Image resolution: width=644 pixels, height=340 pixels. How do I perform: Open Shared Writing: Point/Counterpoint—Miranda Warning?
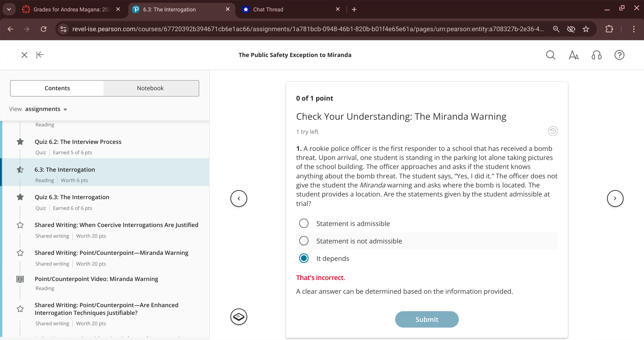tap(111, 253)
